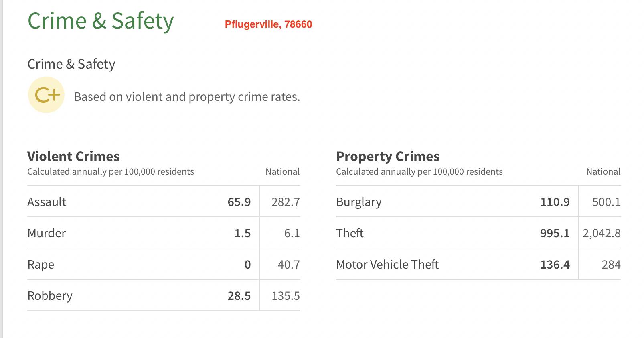644x338 pixels.
Task: Select the Assault row label
Action: [47, 202]
